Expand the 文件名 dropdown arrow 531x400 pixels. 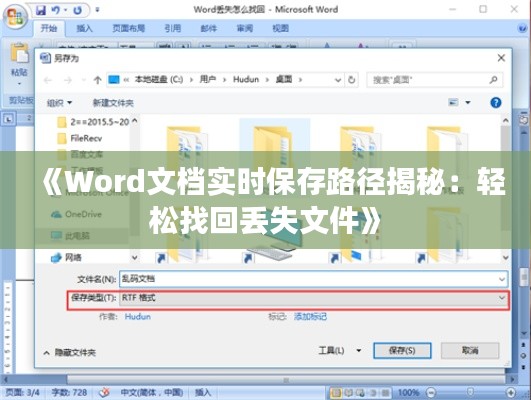click(x=502, y=279)
